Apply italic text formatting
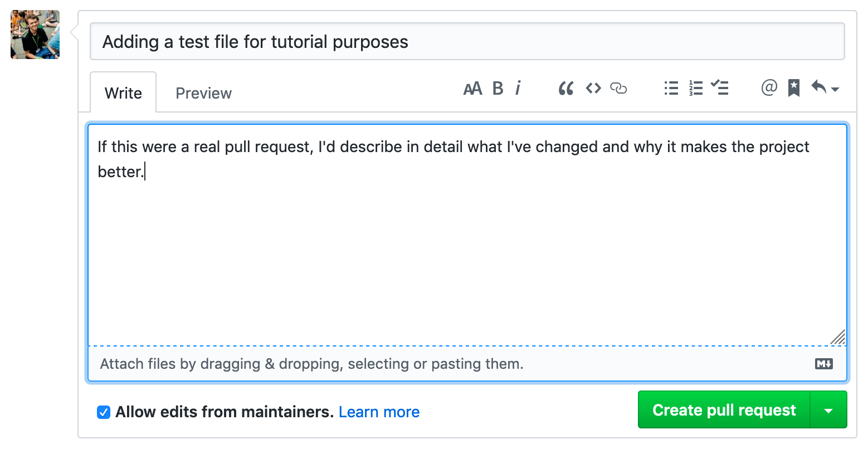Screen dimensions: 868x449 (518, 89)
